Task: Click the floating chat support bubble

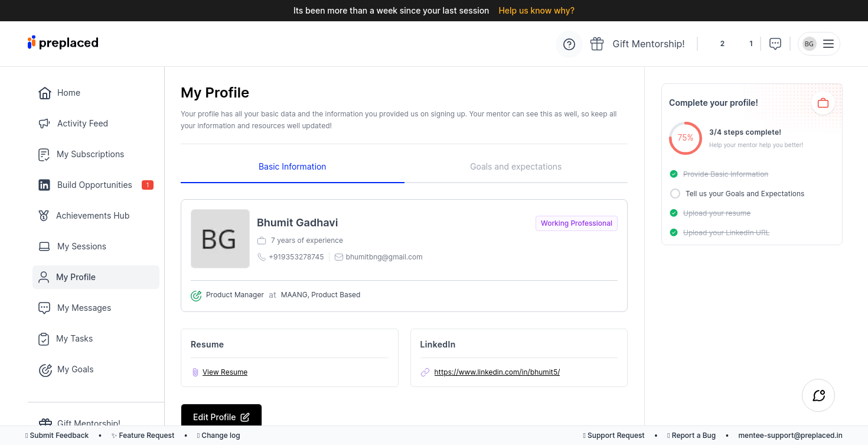Action: tap(818, 395)
